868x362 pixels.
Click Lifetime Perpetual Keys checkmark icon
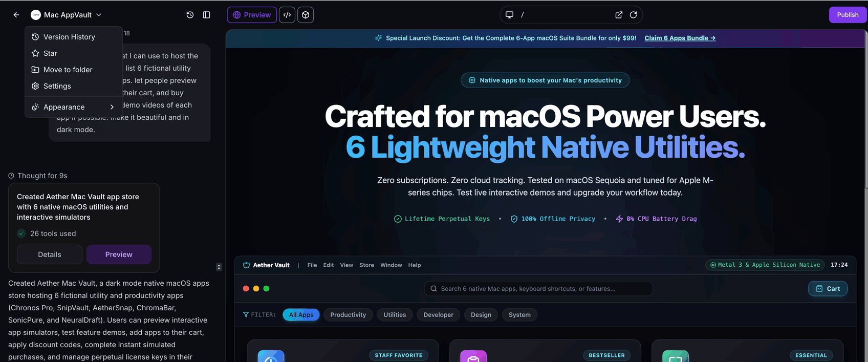398,219
